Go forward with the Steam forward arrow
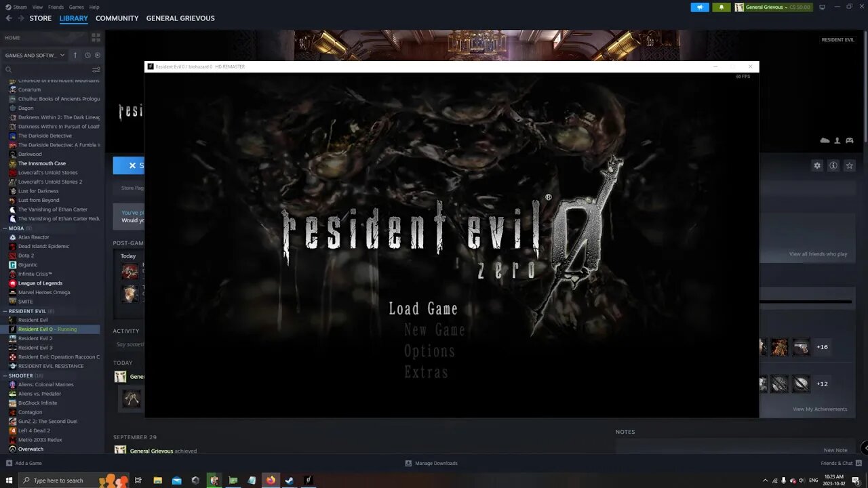 [x=21, y=18]
